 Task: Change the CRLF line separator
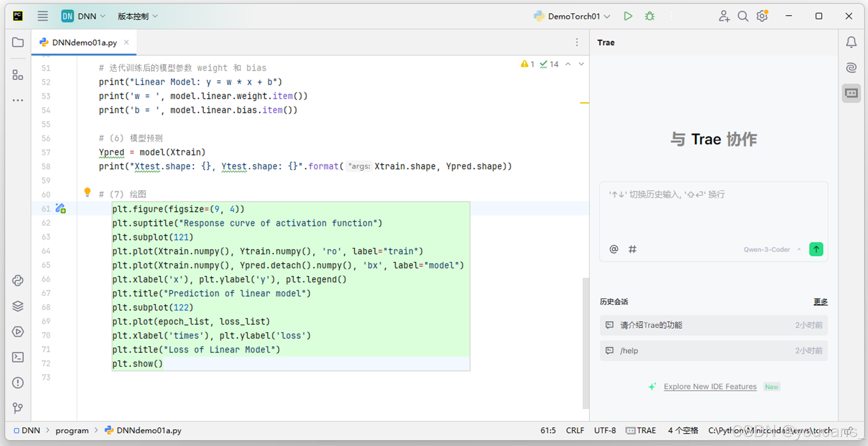pyautogui.click(x=575, y=430)
